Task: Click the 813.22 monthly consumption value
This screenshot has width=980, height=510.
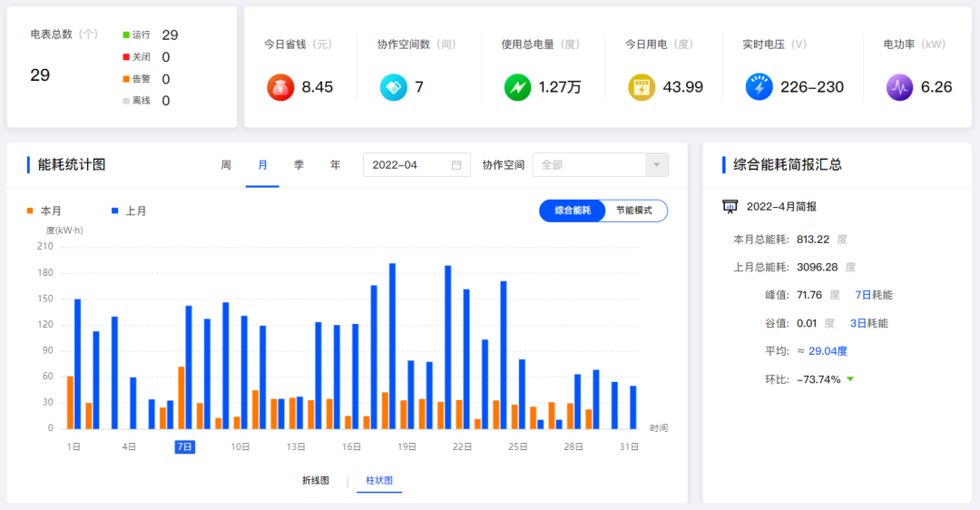Action: click(812, 240)
